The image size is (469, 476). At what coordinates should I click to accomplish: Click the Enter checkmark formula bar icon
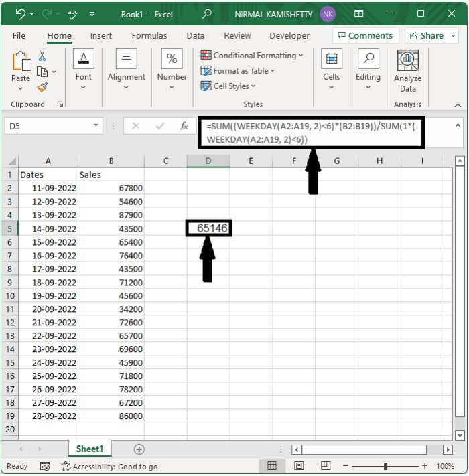coord(160,126)
